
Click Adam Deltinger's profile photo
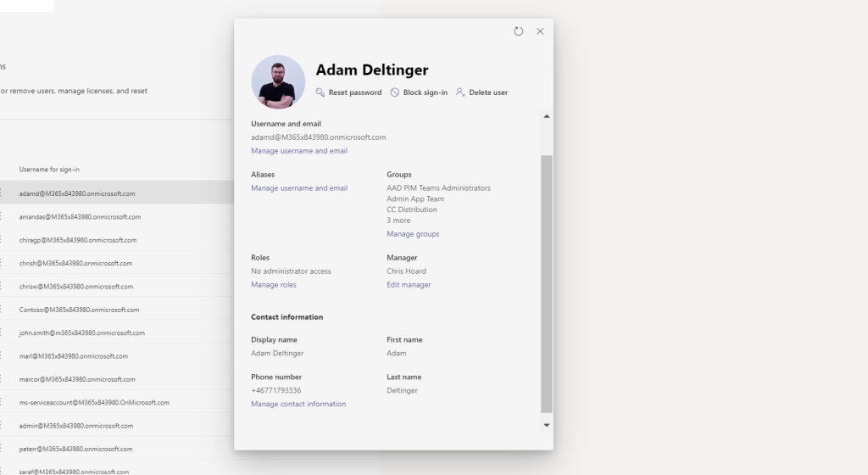278,82
